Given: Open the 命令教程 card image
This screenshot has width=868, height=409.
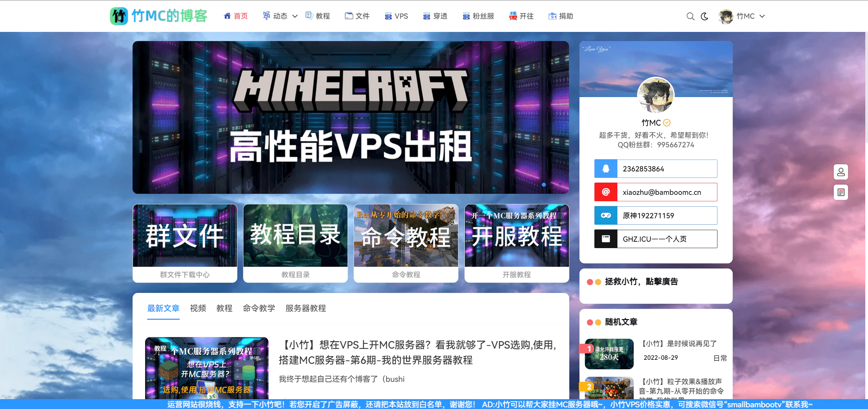Looking at the screenshot, I should click(x=406, y=236).
